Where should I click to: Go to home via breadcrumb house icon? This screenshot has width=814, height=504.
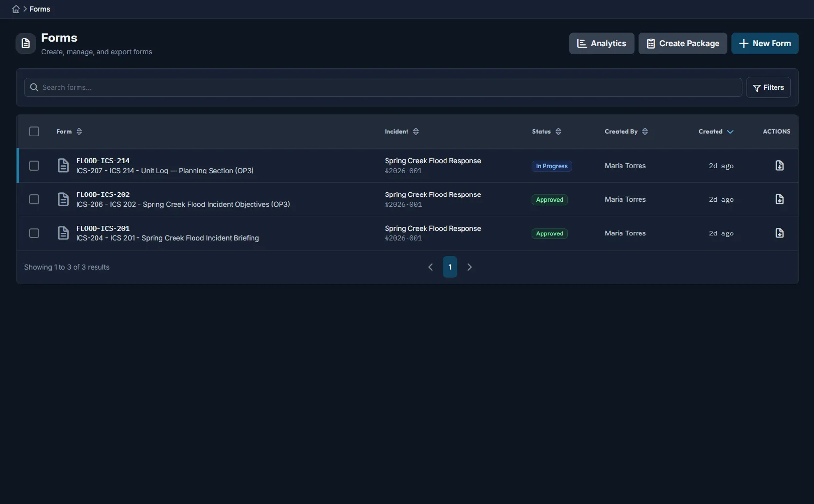tap(16, 9)
